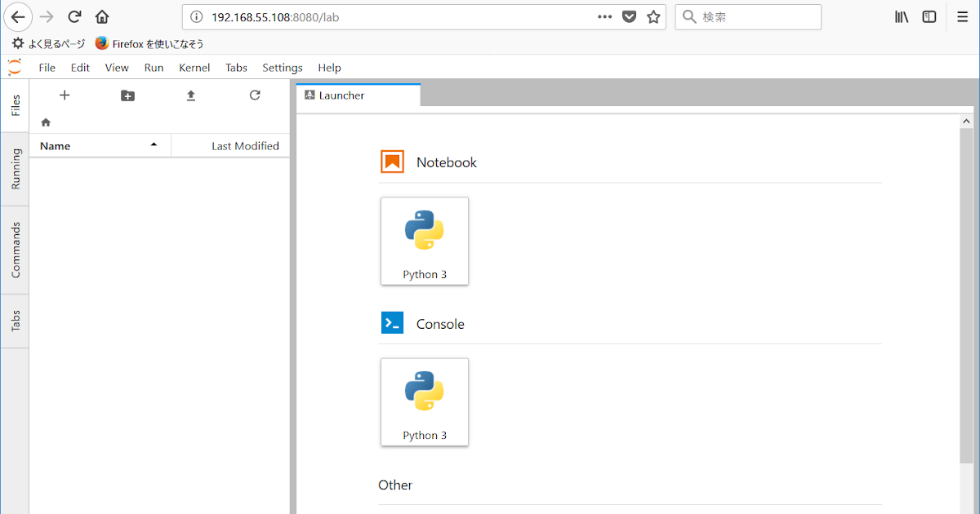Open the page actions ellipsis menu
Viewport: 980px width, 514px height.
(x=604, y=16)
